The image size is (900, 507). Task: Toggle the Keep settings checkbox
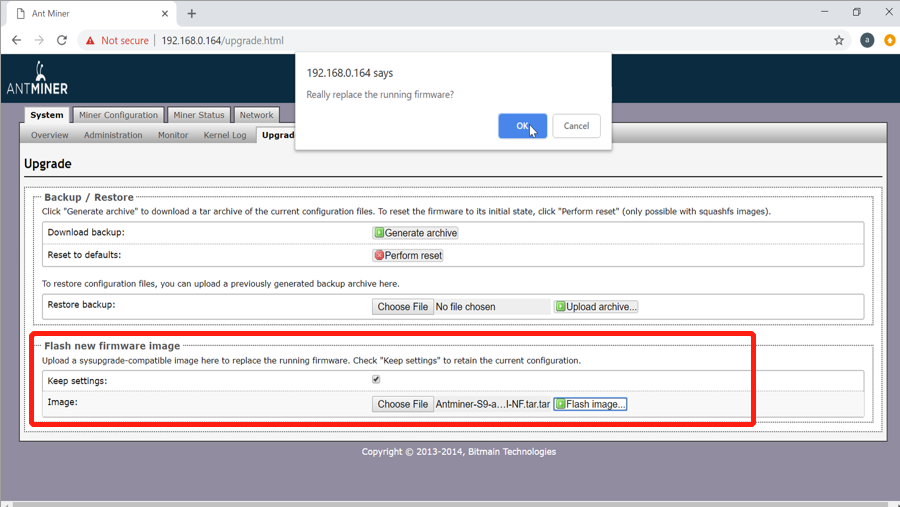coord(376,380)
